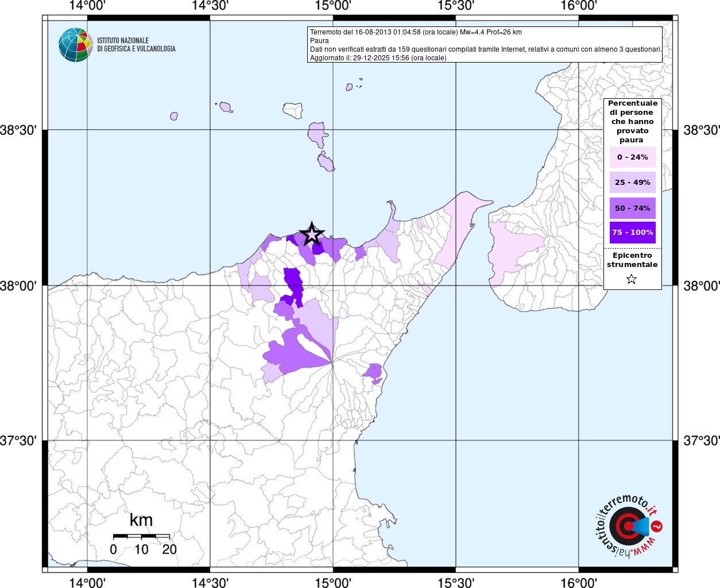Click the 25 - 49% legend swatch

click(x=632, y=183)
